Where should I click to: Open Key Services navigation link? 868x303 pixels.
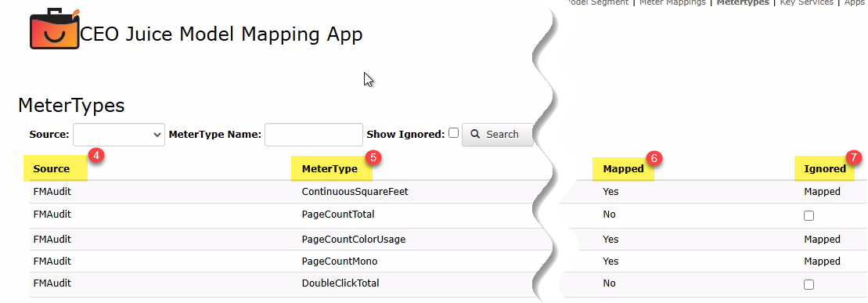[806, 3]
